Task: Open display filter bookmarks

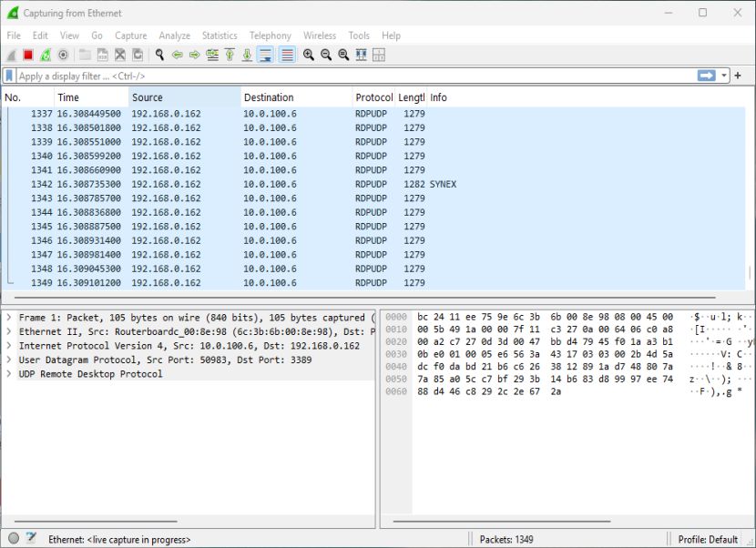Action: 9,76
